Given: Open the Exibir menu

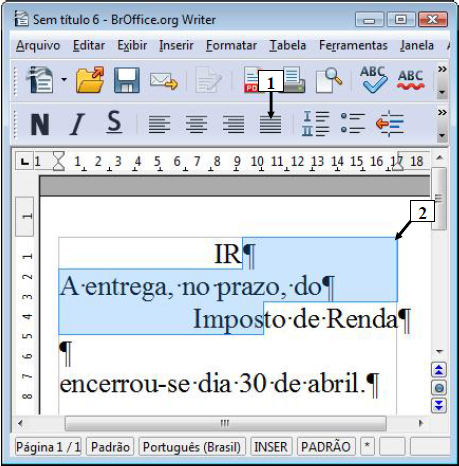Looking at the screenshot, I should (132, 45).
